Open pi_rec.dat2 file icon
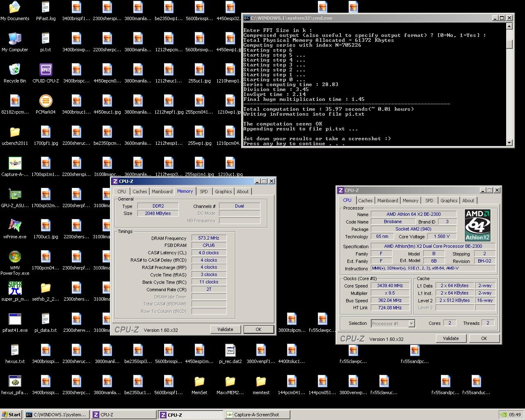 pyautogui.click(x=230, y=354)
